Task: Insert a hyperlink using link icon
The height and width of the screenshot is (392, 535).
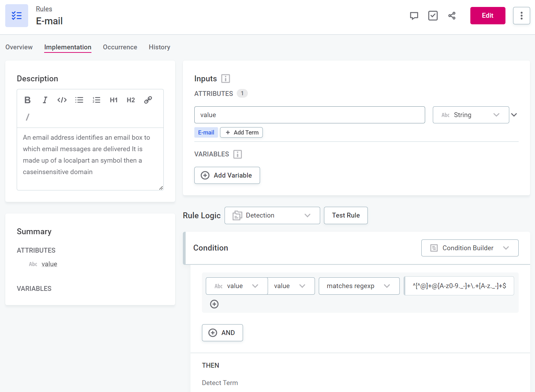Action: click(148, 100)
